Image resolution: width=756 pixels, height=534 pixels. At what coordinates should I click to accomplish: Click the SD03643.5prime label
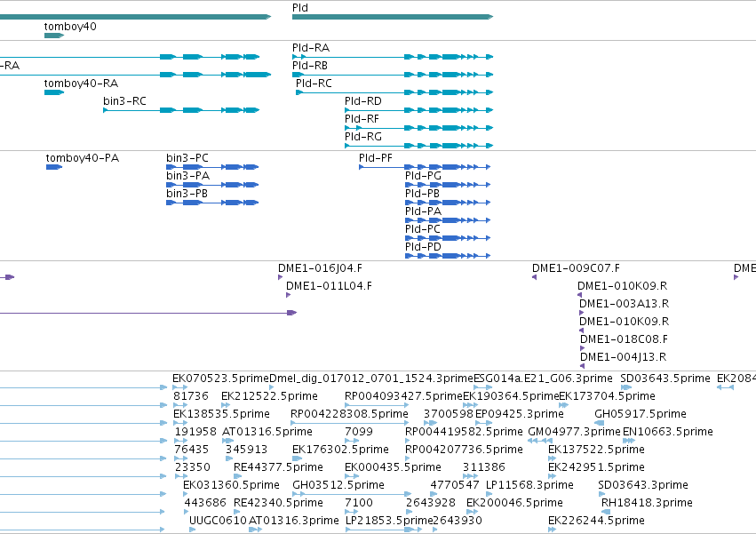[x=665, y=379]
